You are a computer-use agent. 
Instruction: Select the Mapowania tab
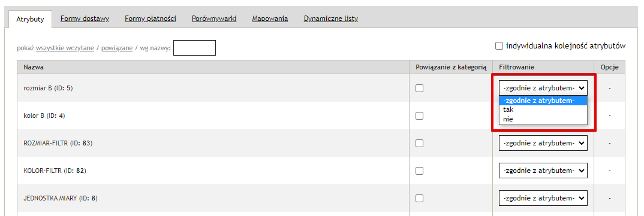tap(270, 19)
